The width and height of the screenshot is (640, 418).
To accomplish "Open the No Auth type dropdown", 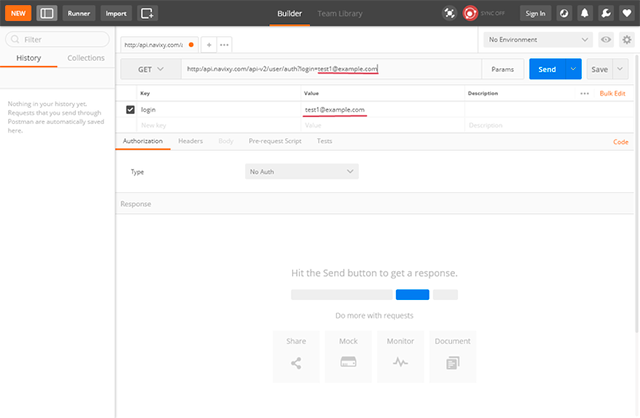I will click(x=302, y=171).
